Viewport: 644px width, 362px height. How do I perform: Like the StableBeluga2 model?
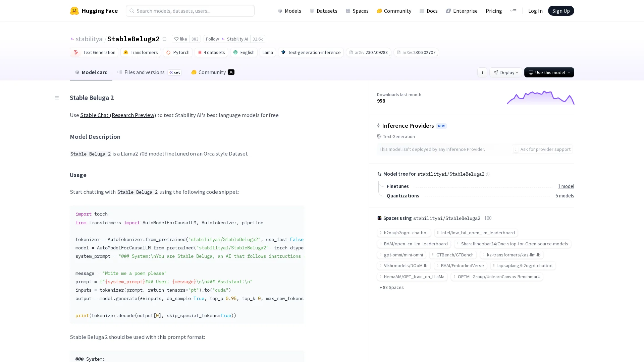pos(181,39)
